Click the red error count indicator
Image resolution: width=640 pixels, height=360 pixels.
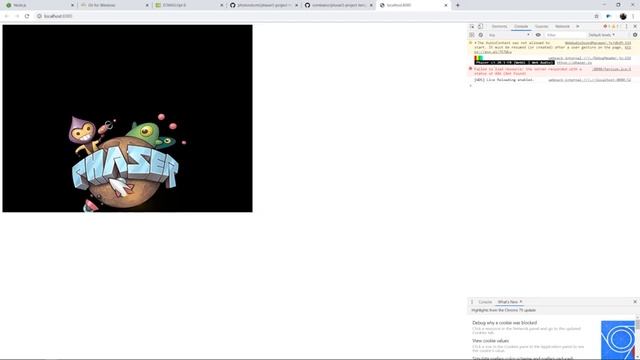click(606, 26)
